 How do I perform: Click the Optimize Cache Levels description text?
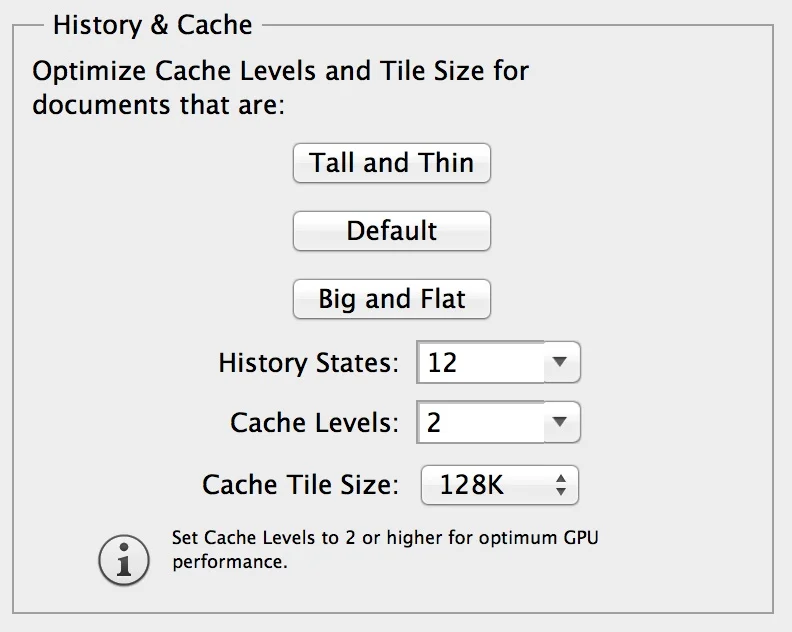[x=280, y=72]
